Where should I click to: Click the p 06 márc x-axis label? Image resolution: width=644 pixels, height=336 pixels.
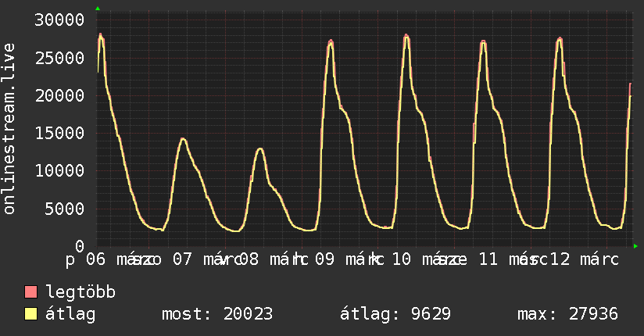point(109,259)
